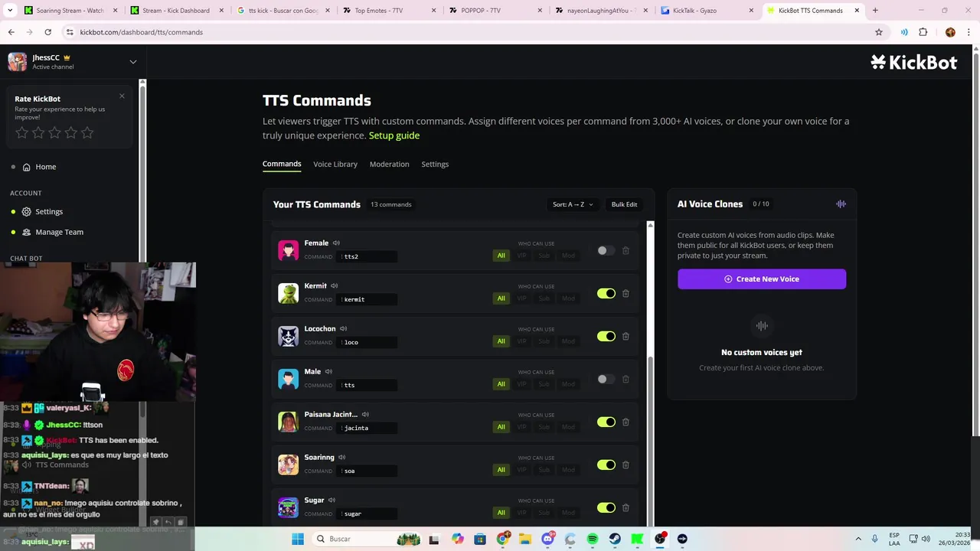Preview the Sugar voice speaker icon
Image resolution: width=980 pixels, height=551 pixels.
[x=332, y=500]
